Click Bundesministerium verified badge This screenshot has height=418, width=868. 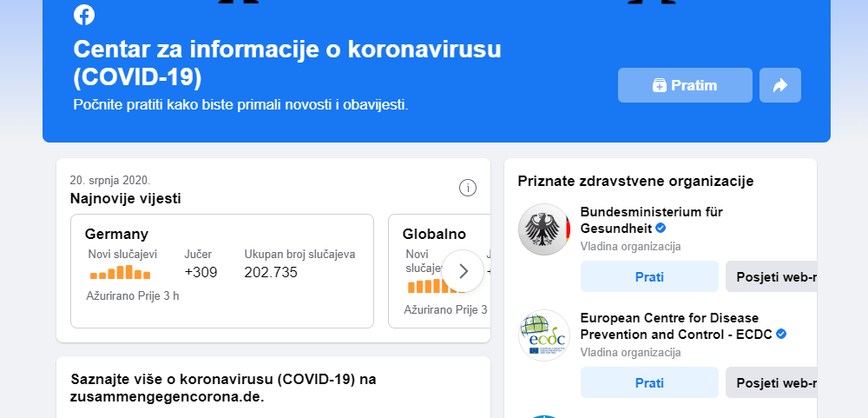[x=661, y=228]
